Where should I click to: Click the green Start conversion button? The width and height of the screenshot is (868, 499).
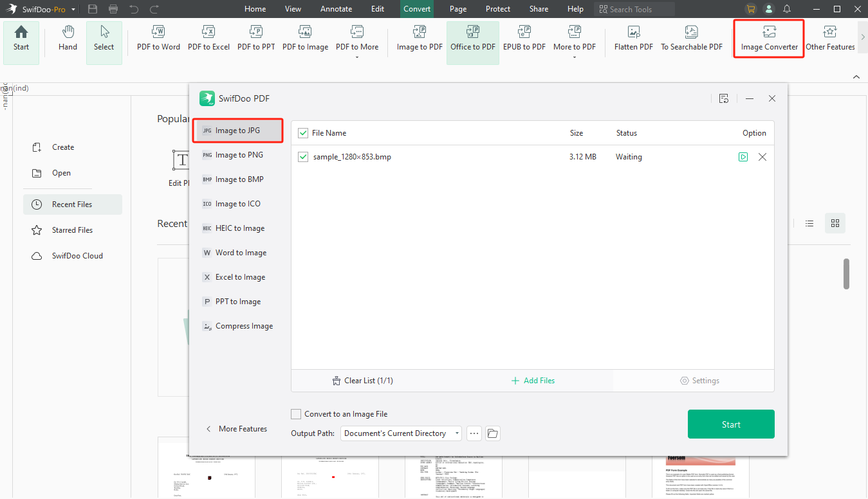click(731, 424)
